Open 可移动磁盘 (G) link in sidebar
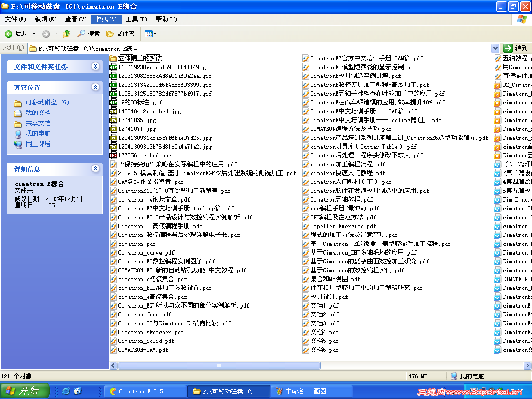Viewport: 532px width, 399px height. [x=47, y=102]
